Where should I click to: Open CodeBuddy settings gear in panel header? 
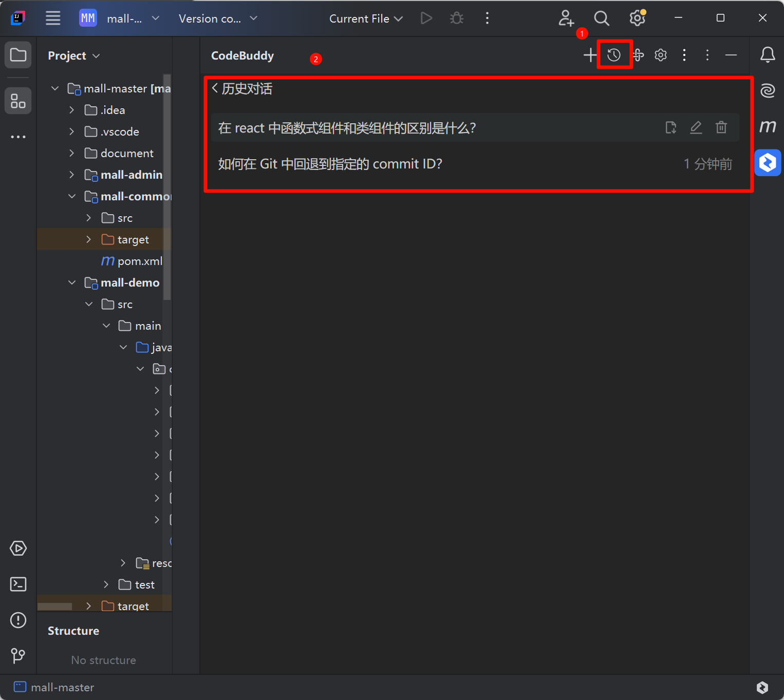[661, 55]
